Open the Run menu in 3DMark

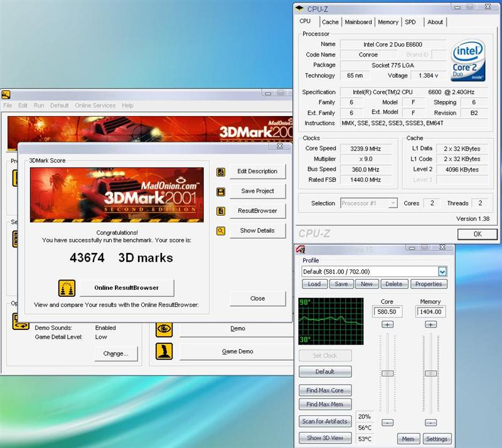tap(39, 105)
